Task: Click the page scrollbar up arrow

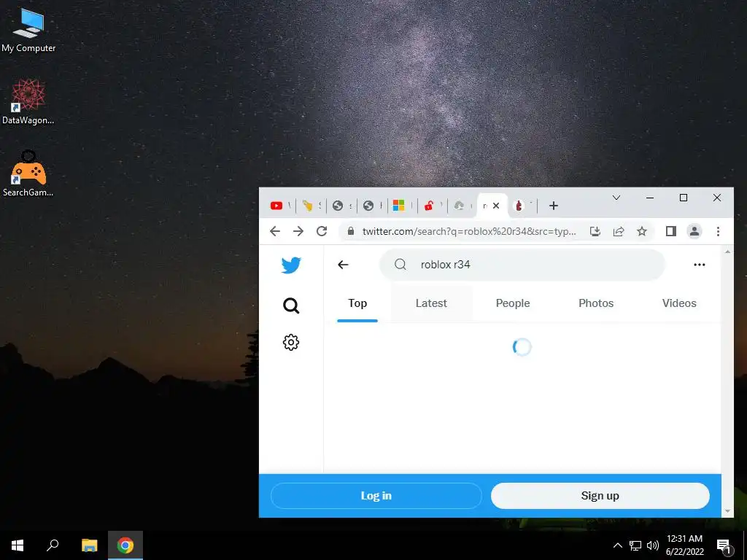Action: click(x=727, y=252)
